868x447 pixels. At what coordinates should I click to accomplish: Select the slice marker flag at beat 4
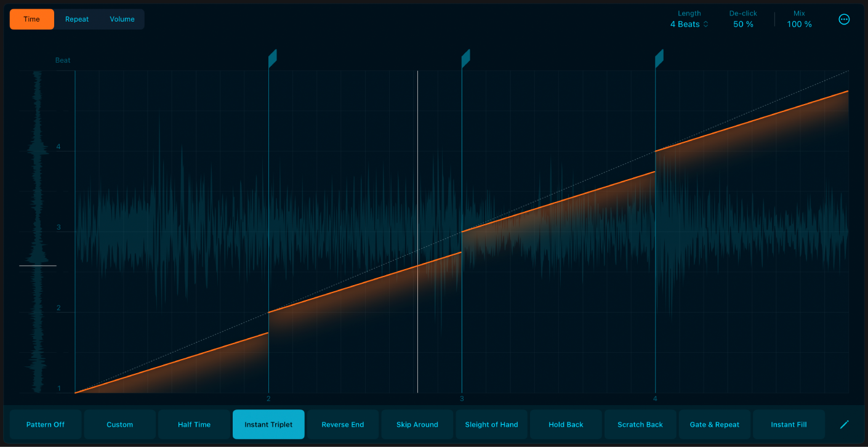point(659,58)
